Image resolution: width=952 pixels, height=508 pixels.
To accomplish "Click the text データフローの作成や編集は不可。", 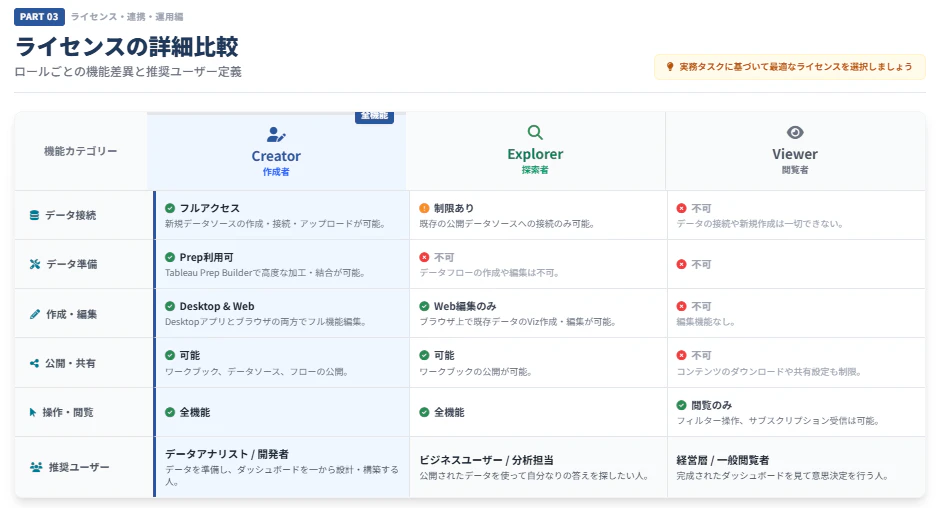I will pyautogui.click(x=490, y=273).
